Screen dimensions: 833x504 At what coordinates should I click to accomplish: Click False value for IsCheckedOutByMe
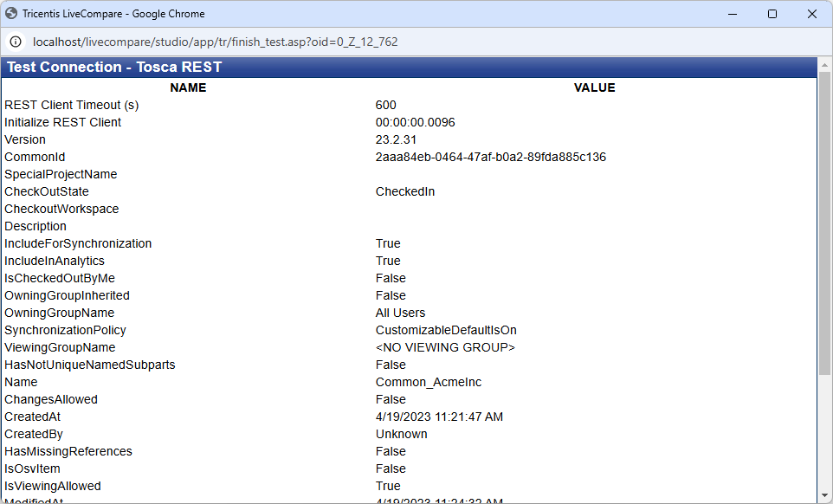(x=391, y=278)
